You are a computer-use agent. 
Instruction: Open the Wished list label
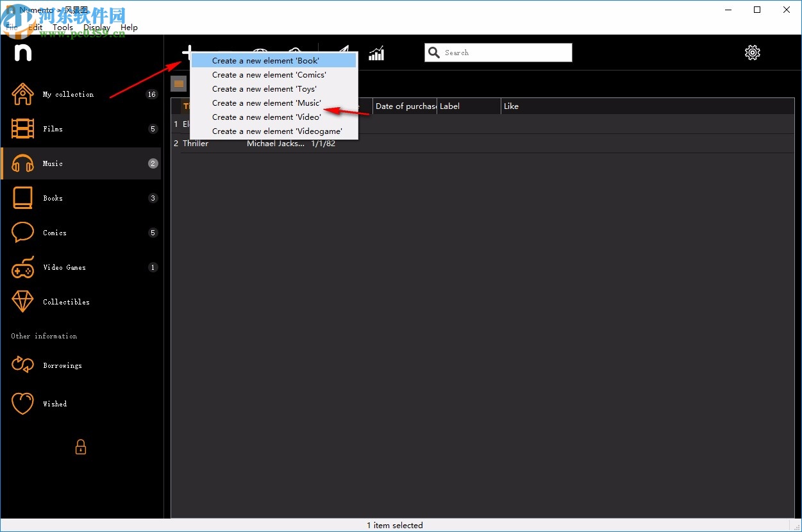click(x=54, y=404)
